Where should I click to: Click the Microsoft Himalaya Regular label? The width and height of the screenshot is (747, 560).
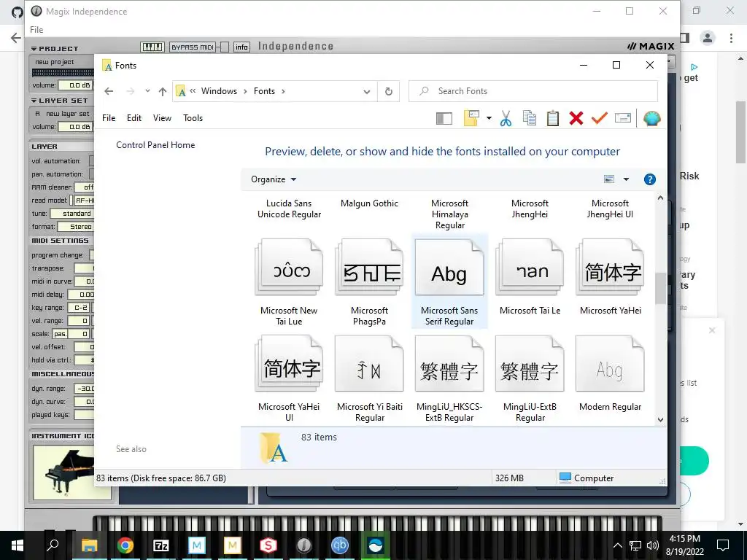449,214
